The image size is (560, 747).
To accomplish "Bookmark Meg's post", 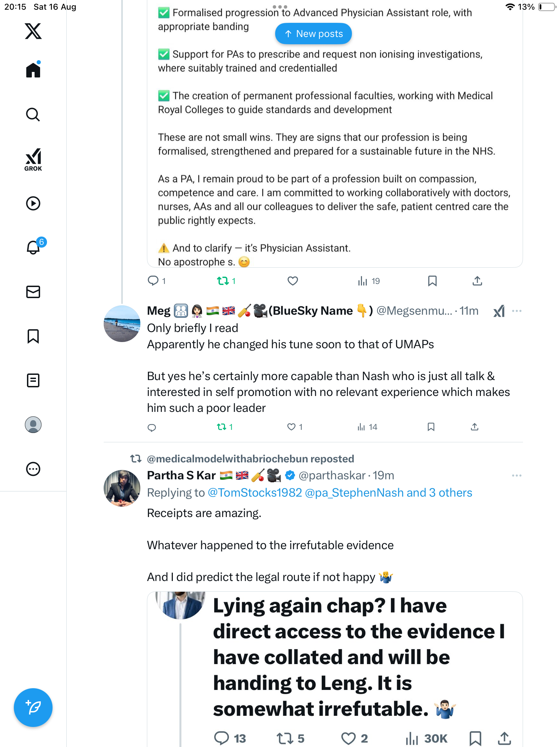I will point(431,427).
